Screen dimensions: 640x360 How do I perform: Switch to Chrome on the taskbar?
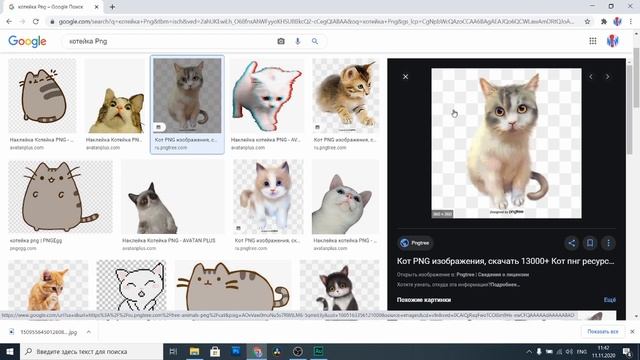[x=257, y=351]
